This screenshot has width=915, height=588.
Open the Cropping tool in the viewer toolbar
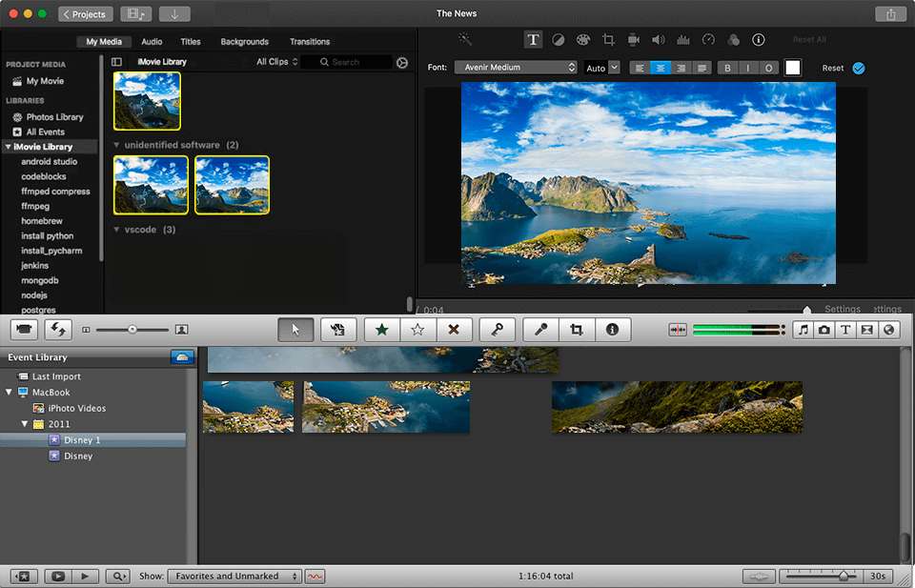tap(608, 39)
